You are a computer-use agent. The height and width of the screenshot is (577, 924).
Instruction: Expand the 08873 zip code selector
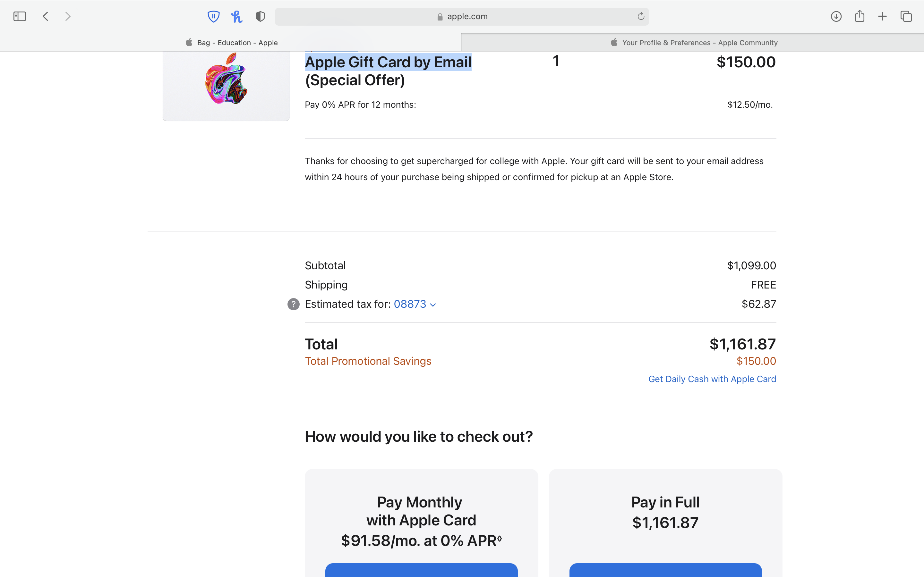coord(415,304)
